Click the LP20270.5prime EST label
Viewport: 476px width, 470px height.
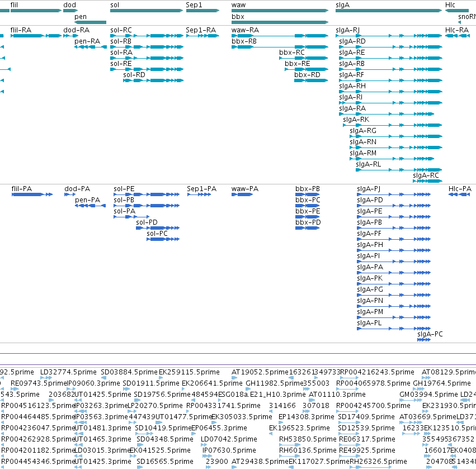[x=155, y=406]
